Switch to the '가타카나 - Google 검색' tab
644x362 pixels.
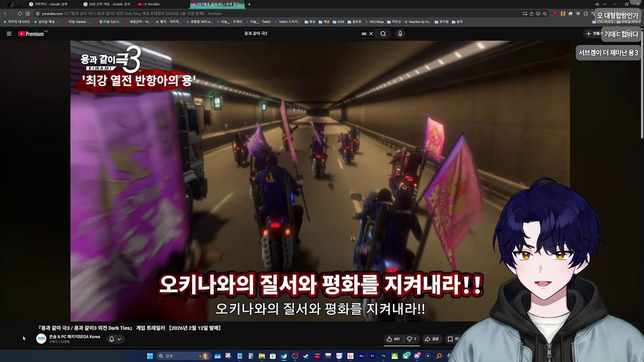click(48, 4)
